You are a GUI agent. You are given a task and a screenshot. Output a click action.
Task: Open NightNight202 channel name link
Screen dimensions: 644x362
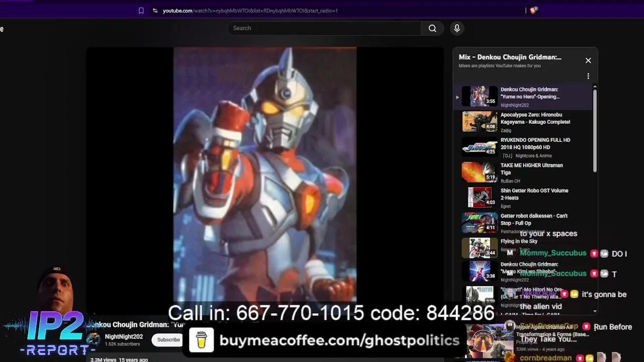point(124,337)
